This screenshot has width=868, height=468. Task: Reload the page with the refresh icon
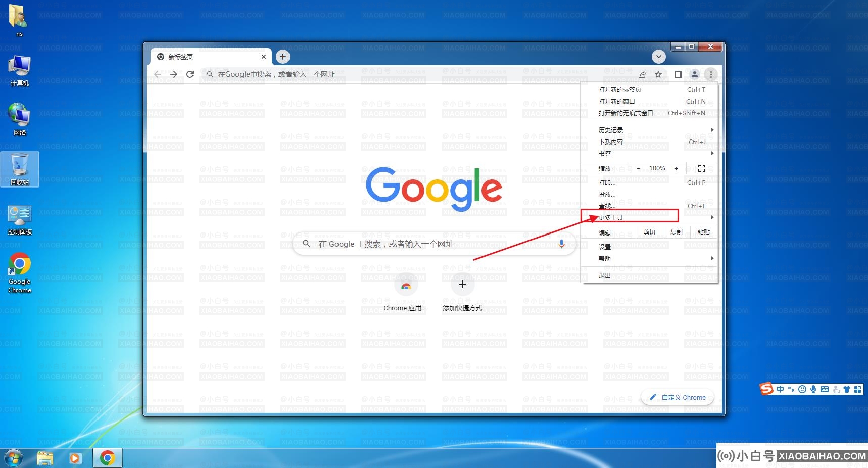pos(190,74)
